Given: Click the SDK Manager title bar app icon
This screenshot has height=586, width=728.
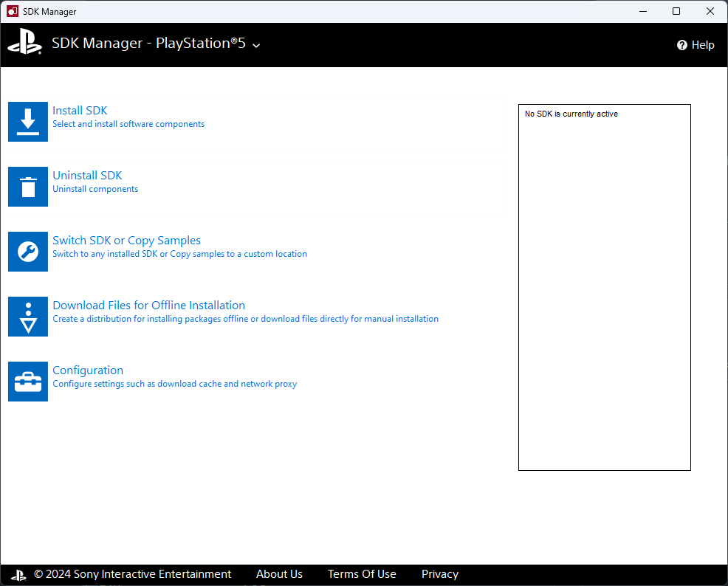Looking at the screenshot, I should coord(13,11).
